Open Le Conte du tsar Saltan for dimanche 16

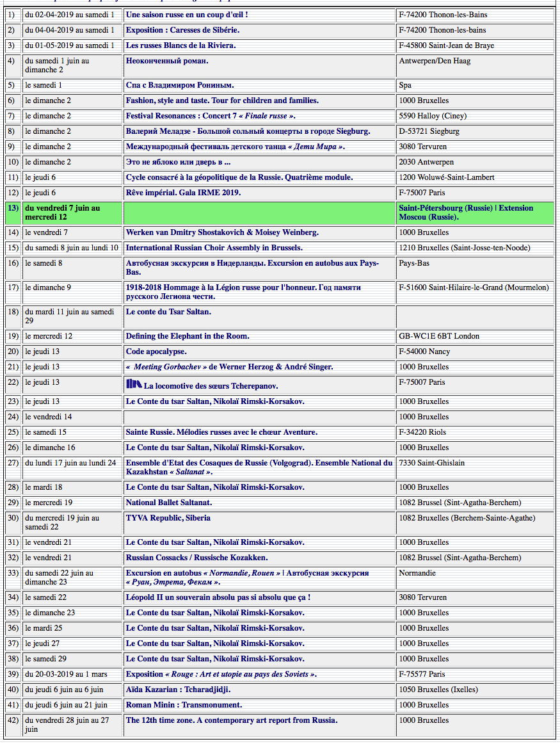tap(215, 448)
